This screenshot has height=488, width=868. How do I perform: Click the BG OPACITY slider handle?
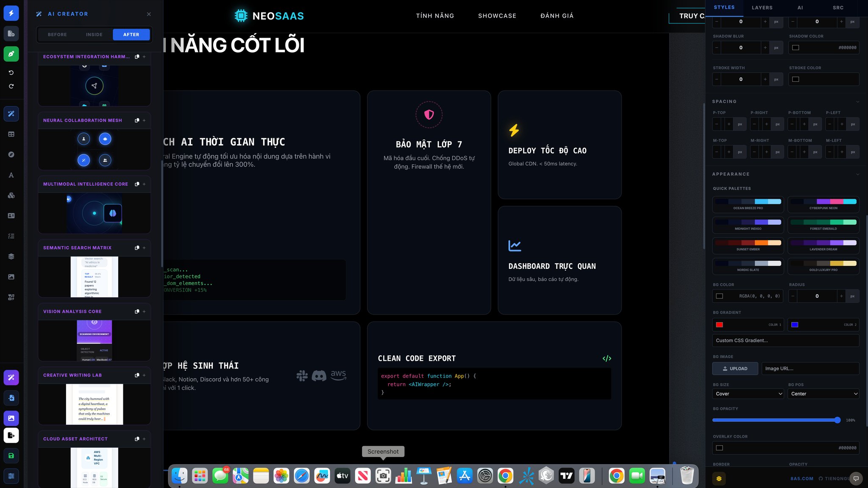[x=837, y=420]
